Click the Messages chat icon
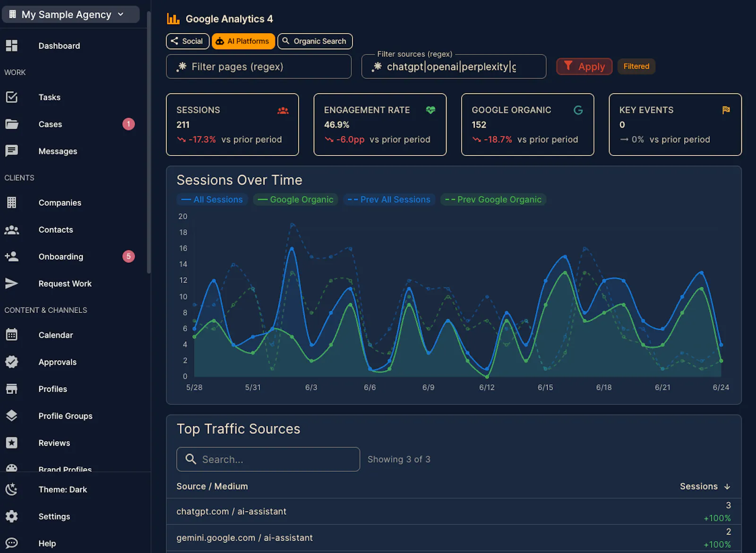 point(11,151)
